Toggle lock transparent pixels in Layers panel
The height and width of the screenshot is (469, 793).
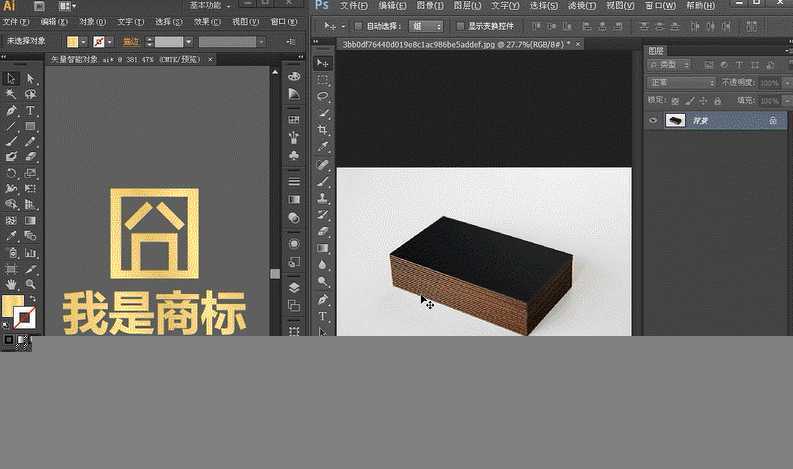[675, 101]
